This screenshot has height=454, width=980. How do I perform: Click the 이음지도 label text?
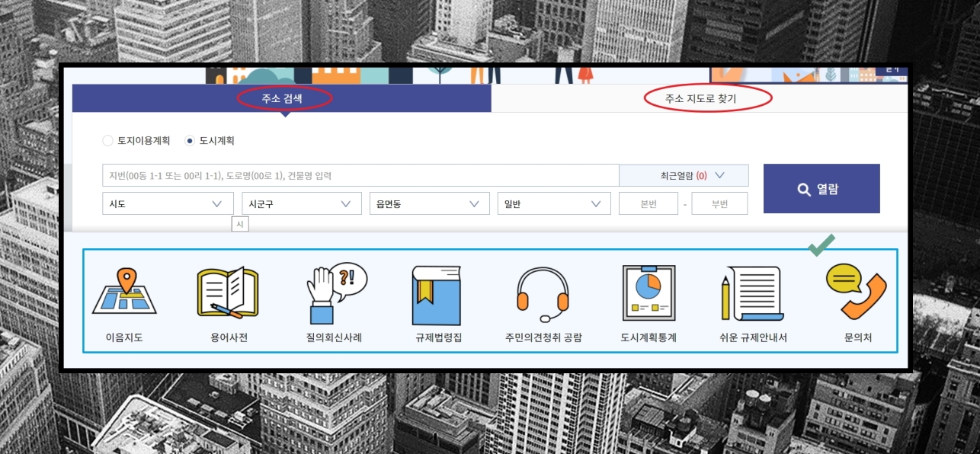click(x=124, y=337)
